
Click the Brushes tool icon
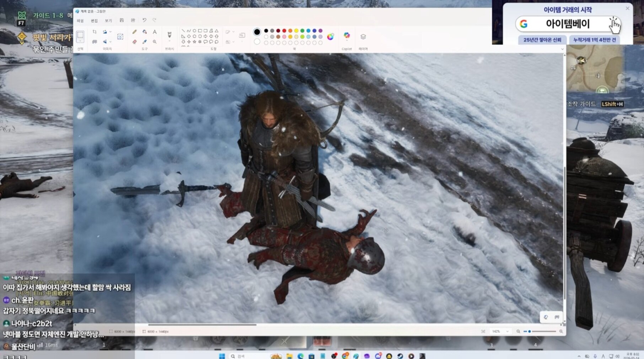pos(170,35)
